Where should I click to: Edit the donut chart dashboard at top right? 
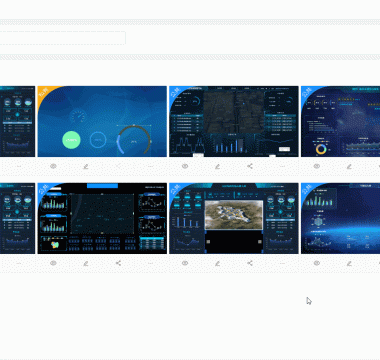tap(349, 166)
